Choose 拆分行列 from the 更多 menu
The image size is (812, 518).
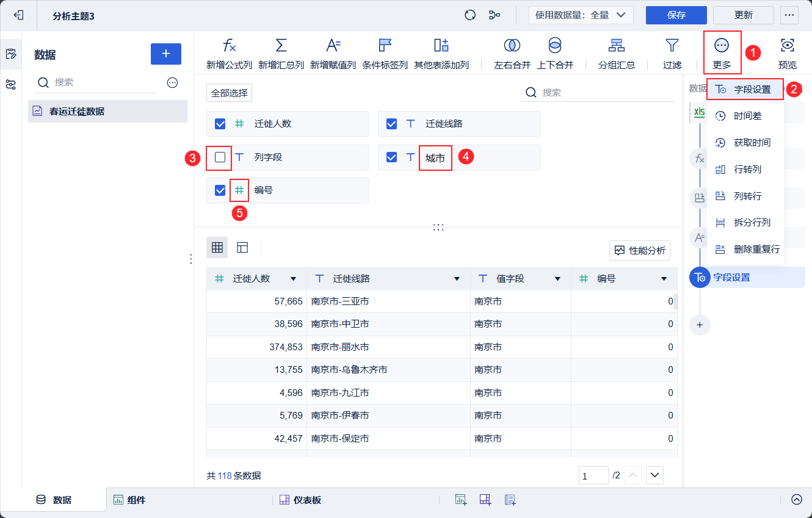click(x=745, y=223)
